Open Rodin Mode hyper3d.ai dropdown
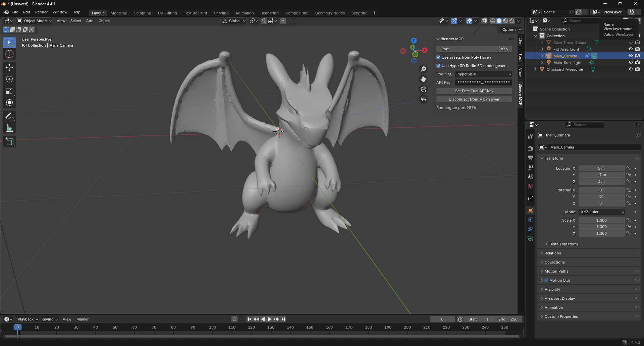644x346 pixels. [x=484, y=74]
